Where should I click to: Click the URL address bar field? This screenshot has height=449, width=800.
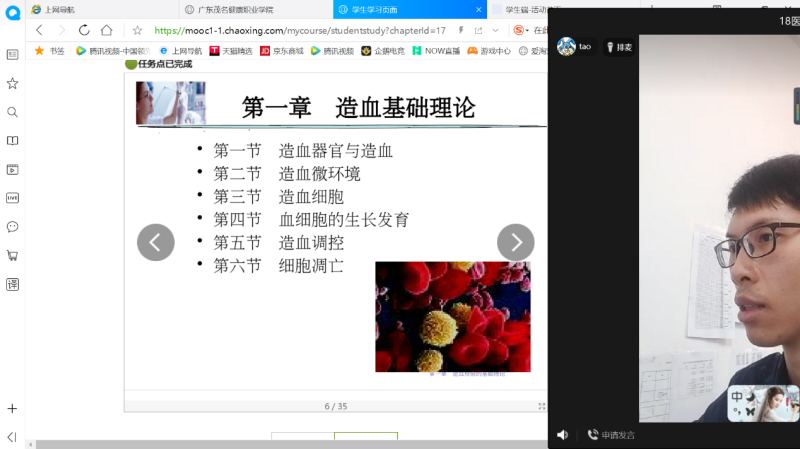pyautogui.click(x=300, y=30)
